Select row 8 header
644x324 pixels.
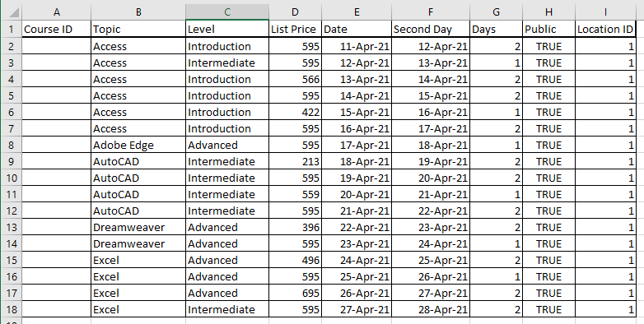coord(11,146)
